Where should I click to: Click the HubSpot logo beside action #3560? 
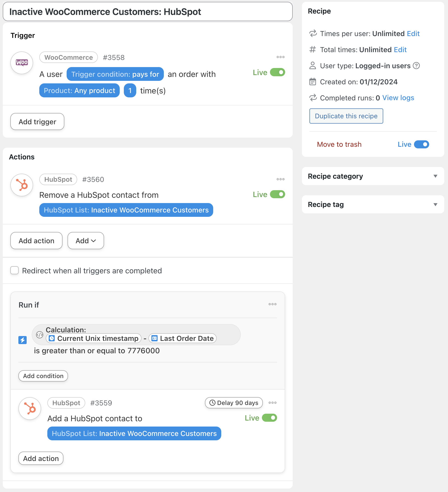tap(22, 185)
